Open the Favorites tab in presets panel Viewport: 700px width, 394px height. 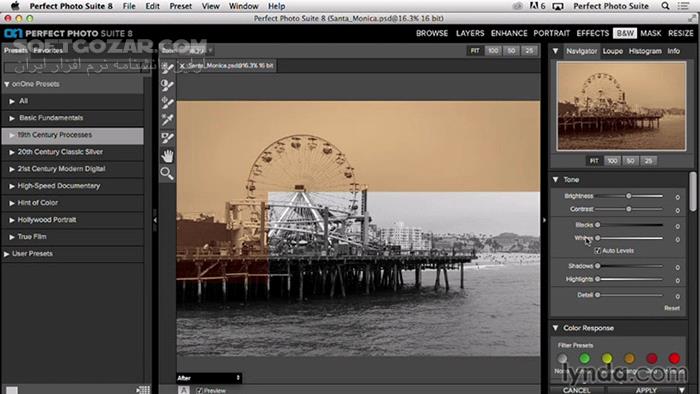click(48, 50)
